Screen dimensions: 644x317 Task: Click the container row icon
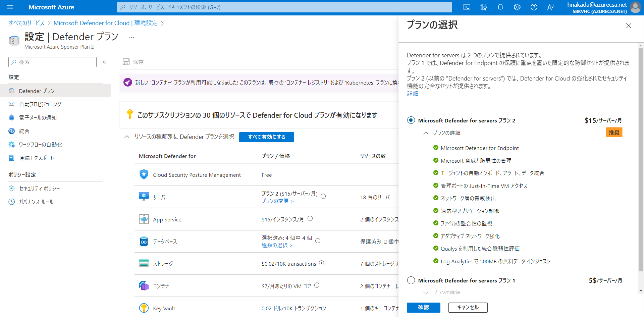coord(144,286)
